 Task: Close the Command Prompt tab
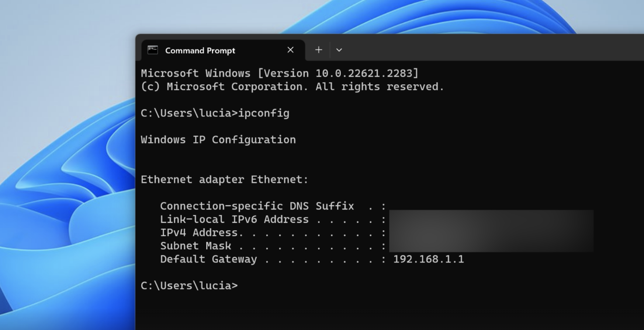[291, 50]
